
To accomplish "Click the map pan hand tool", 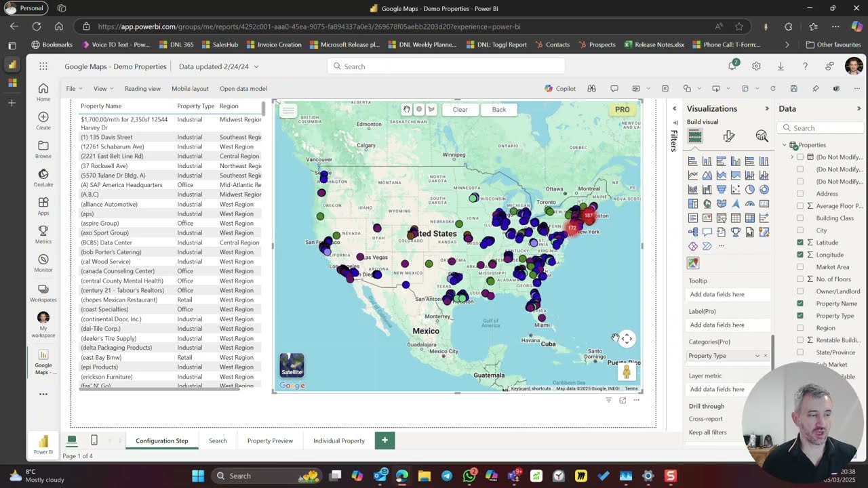I will [406, 109].
